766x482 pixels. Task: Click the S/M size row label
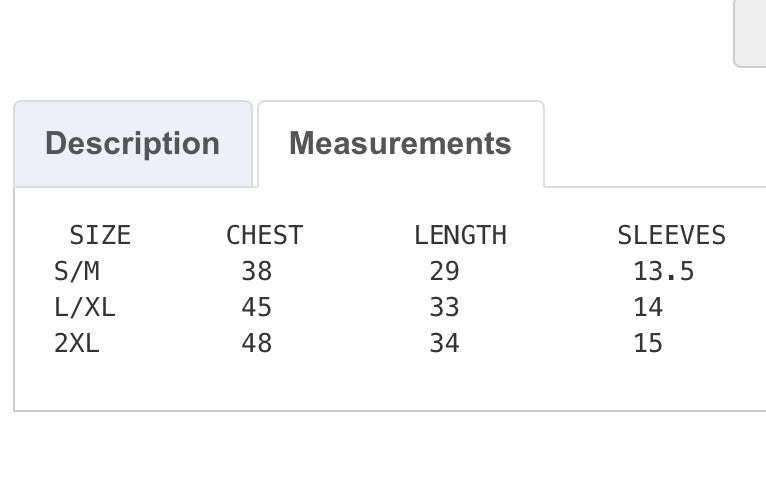(77, 272)
